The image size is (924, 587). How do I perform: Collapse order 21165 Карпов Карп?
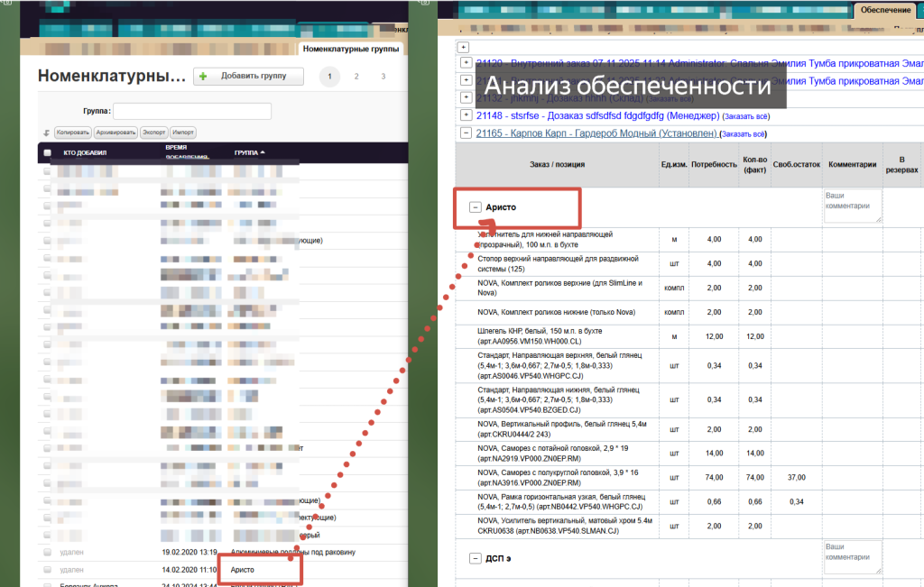(466, 133)
